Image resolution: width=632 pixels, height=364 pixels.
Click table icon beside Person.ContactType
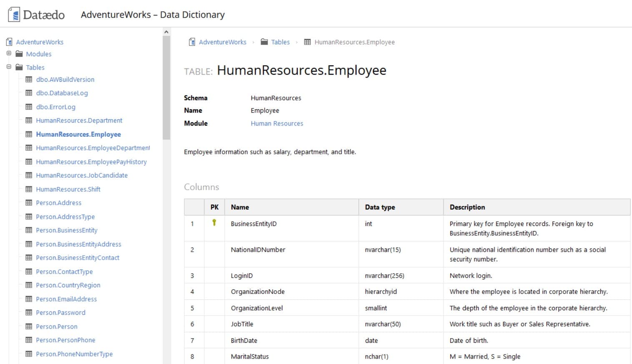click(29, 271)
